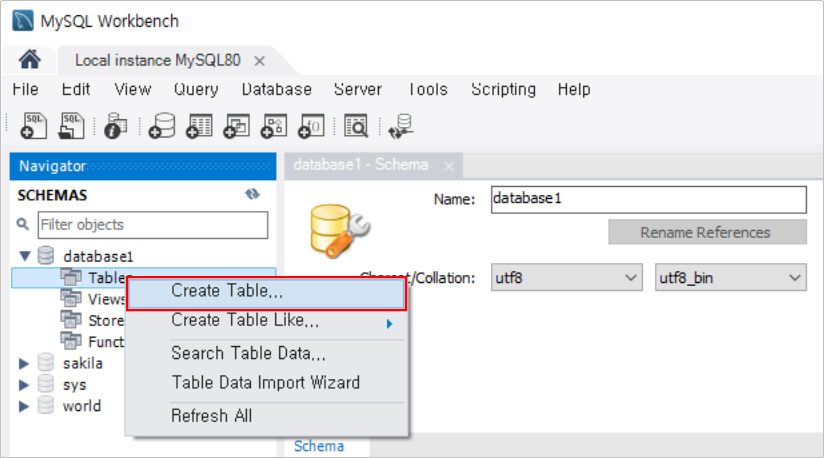Open the Create Table Like submenu arrow
This screenshot has width=824, height=458.
(389, 324)
